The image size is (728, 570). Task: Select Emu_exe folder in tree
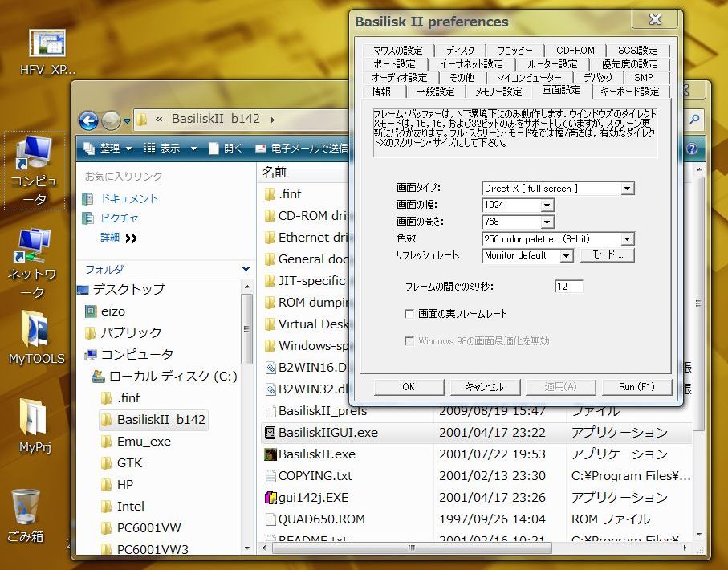pos(144,442)
